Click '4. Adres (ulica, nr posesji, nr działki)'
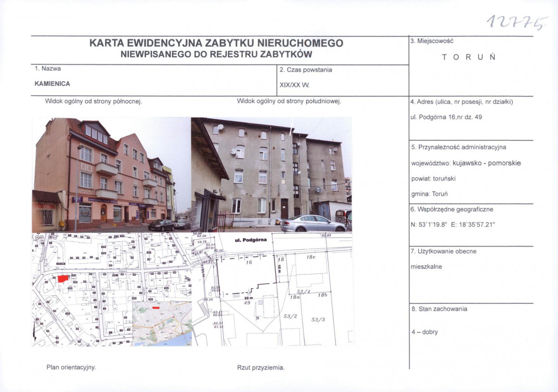Screen dimensions: 558x392 click(462, 102)
